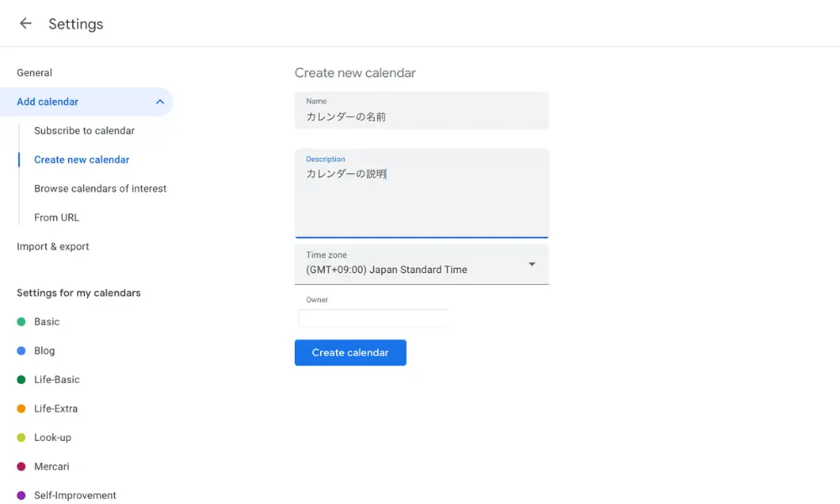Select Add calendar in sidebar
The image size is (840, 504).
coord(87,102)
